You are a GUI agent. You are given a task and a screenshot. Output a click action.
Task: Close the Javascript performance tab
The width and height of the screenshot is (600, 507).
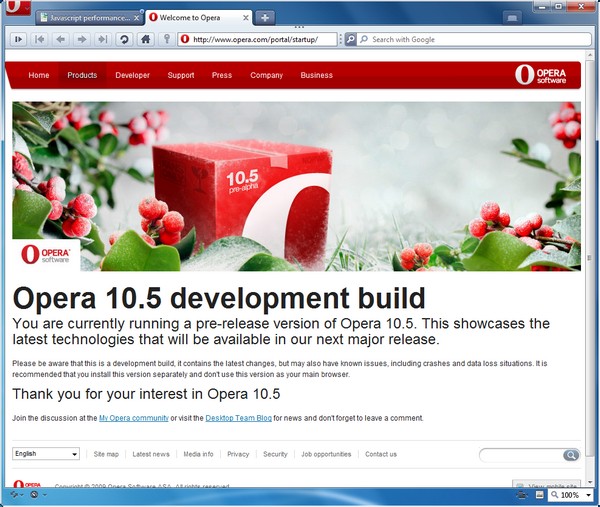point(137,18)
